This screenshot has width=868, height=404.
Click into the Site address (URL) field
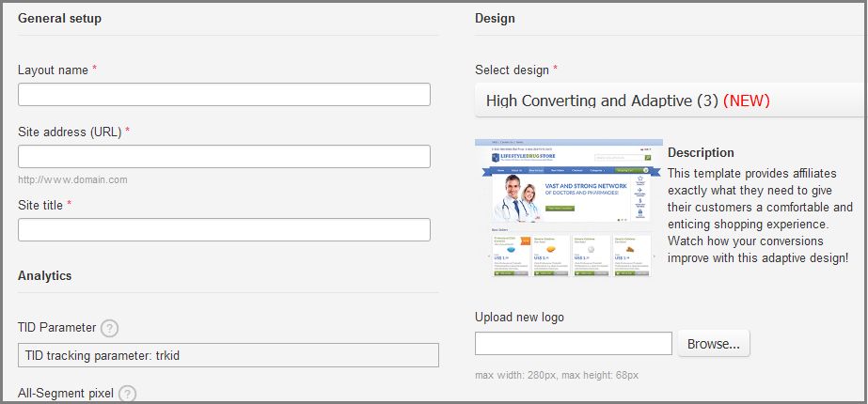[x=224, y=157]
